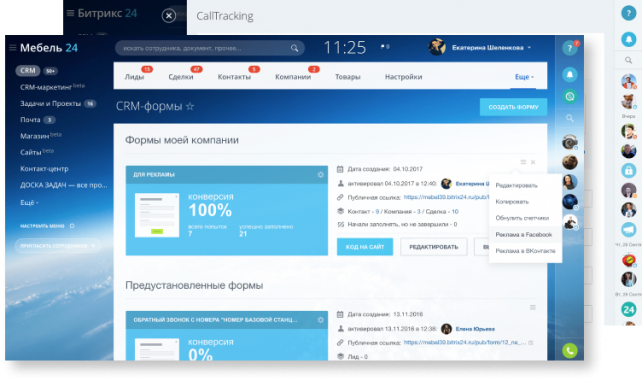Click help icon in background window sidebar
The width and height of the screenshot is (642, 381).
point(628,13)
